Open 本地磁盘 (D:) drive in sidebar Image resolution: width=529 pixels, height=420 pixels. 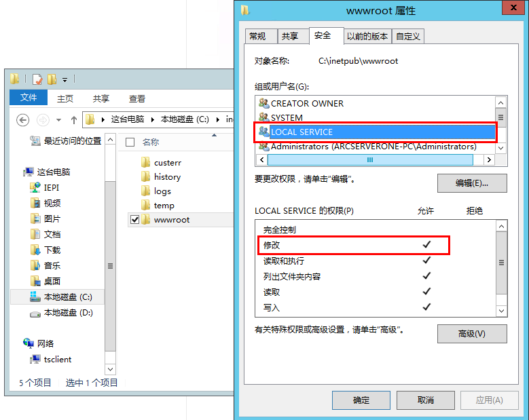coord(68,313)
